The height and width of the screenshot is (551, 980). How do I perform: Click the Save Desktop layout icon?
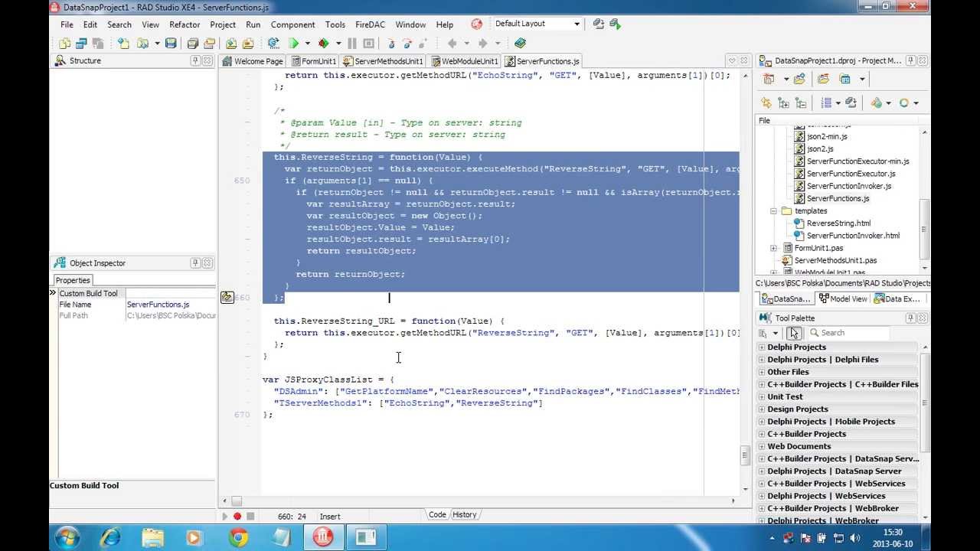599,24
